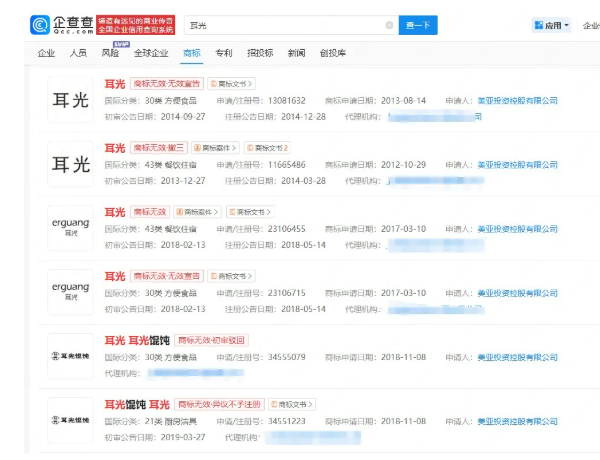Viewport: 600px width, 460px height.
Task: Select the 全球企业 tab
Action: (151, 52)
